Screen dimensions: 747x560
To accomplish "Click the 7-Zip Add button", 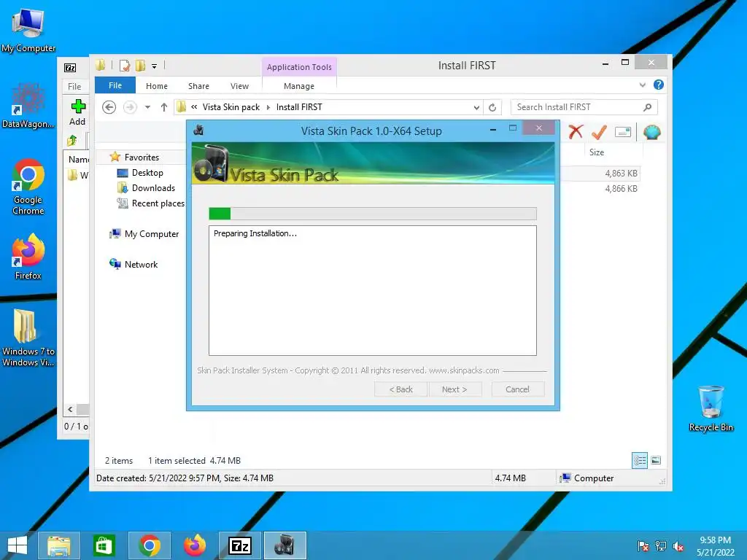I will (77, 112).
